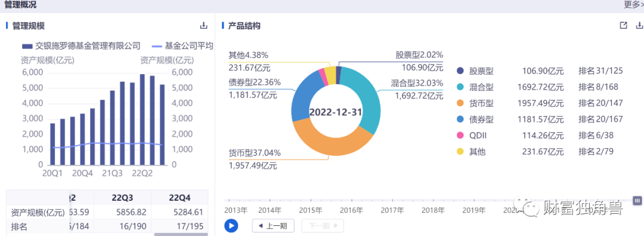Click 排名 2/79 in 其他 row
The image size is (644, 236).
tap(596, 152)
